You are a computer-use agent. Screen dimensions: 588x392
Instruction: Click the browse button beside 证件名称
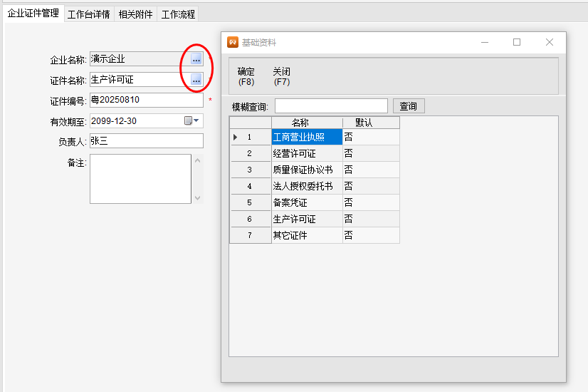[x=196, y=79]
